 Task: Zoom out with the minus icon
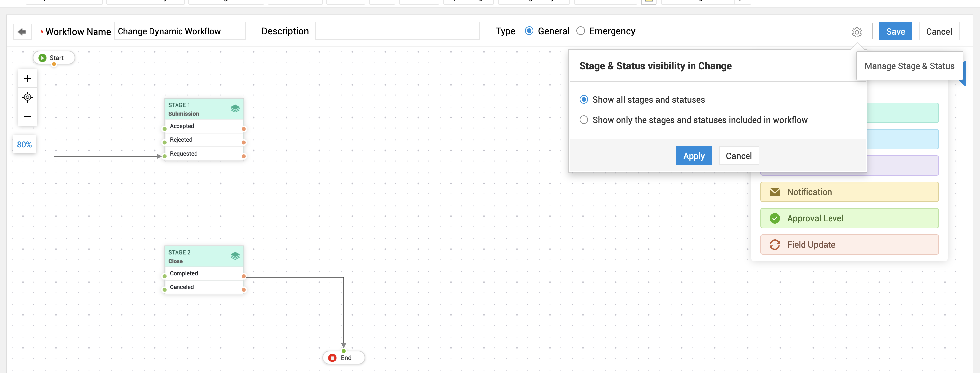[x=27, y=116]
